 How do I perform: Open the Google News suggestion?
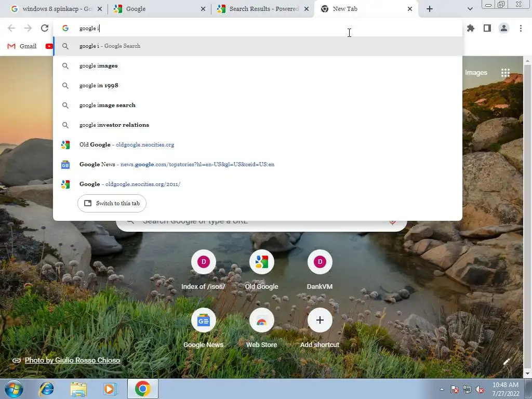[x=258, y=164]
